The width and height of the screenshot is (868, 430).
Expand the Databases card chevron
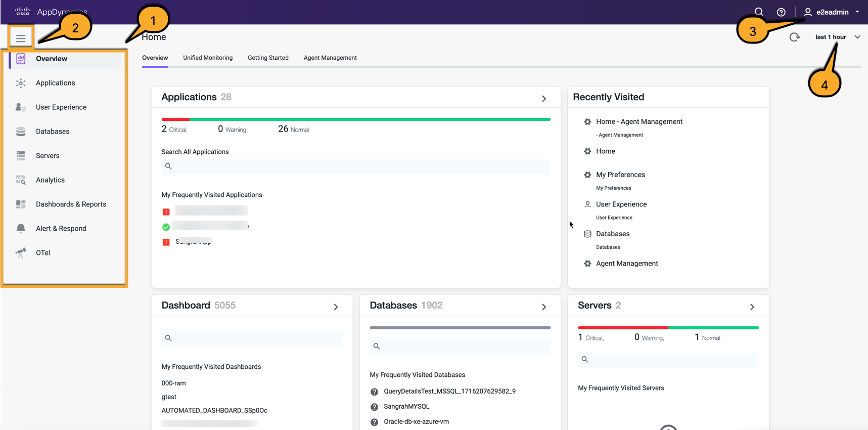point(544,307)
